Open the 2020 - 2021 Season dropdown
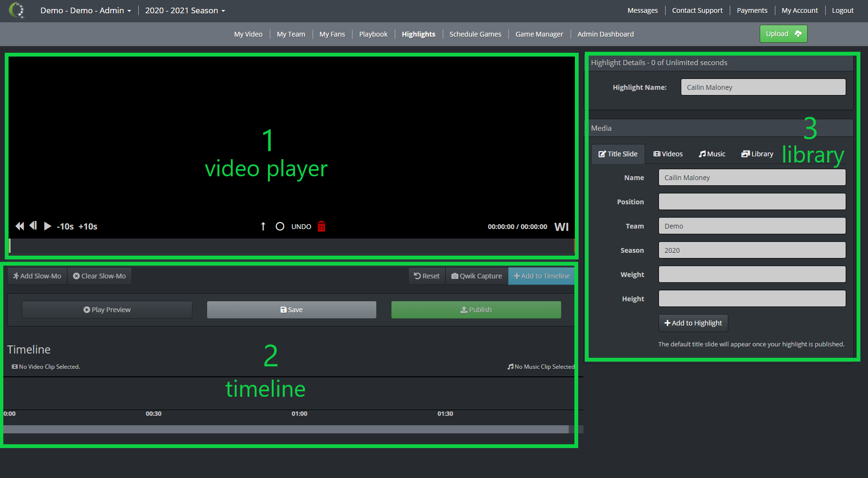The width and height of the screenshot is (868, 478). click(x=185, y=10)
